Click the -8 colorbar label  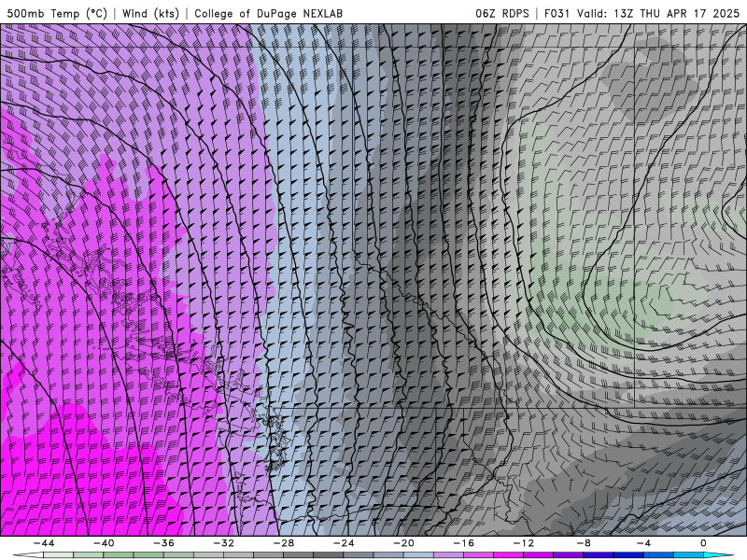pyautogui.click(x=584, y=543)
